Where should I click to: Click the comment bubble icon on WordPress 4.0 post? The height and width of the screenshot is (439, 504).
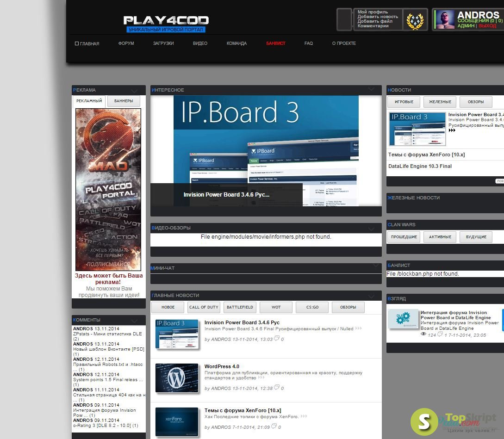coord(276,387)
